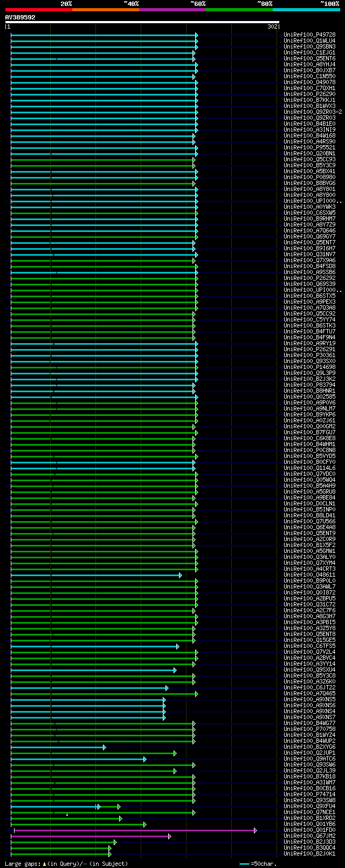The height and width of the screenshot is (868, 345).
Task: Select hit label UniRef100_C6JT22
Action: (x=309, y=687)
